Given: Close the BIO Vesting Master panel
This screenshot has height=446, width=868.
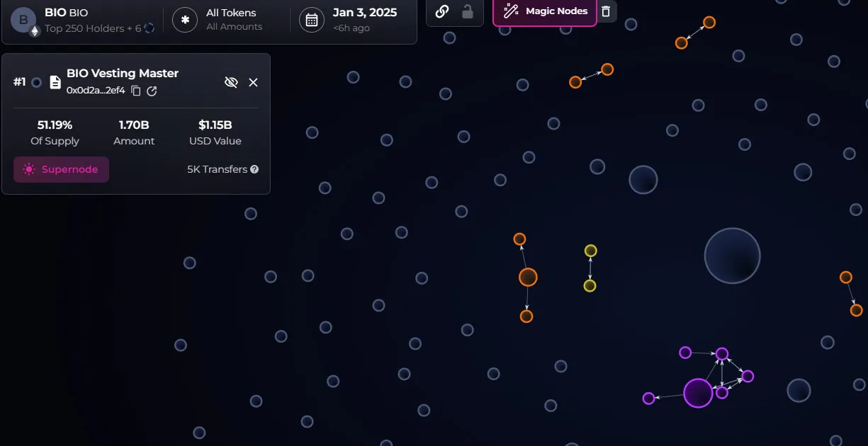Looking at the screenshot, I should (253, 82).
